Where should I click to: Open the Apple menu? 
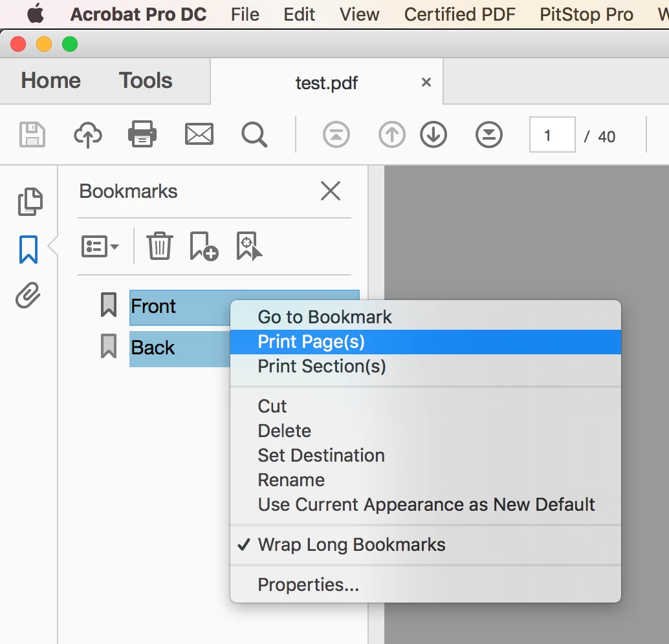tap(36, 14)
